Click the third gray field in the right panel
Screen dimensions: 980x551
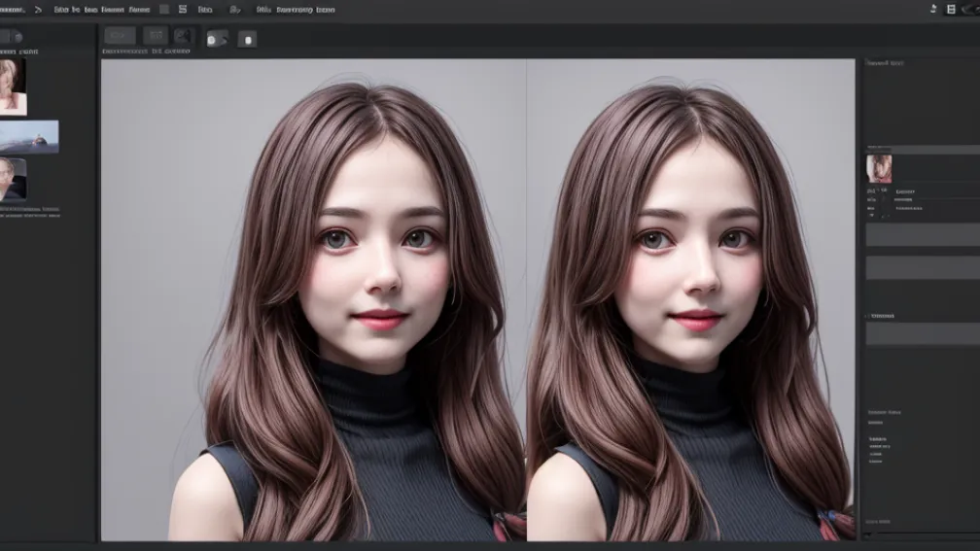tap(923, 333)
